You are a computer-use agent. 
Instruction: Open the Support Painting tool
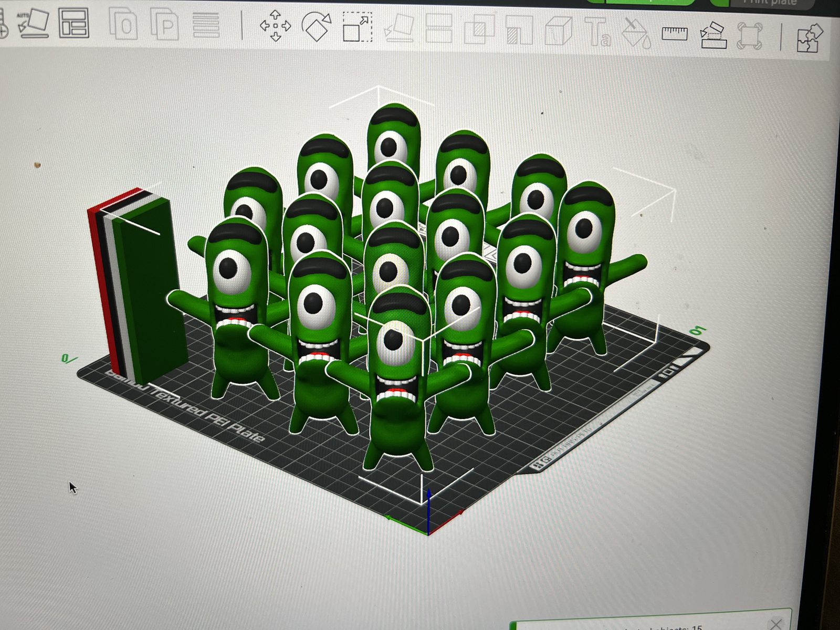[x=519, y=30]
